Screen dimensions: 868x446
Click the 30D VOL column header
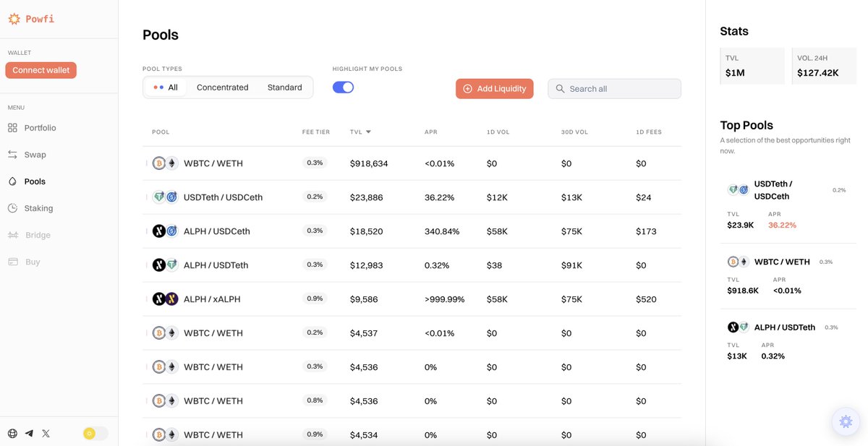point(574,132)
